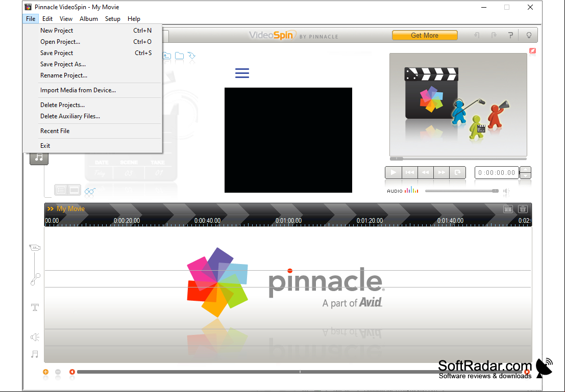Select the original audio track icon

(x=35, y=279)
